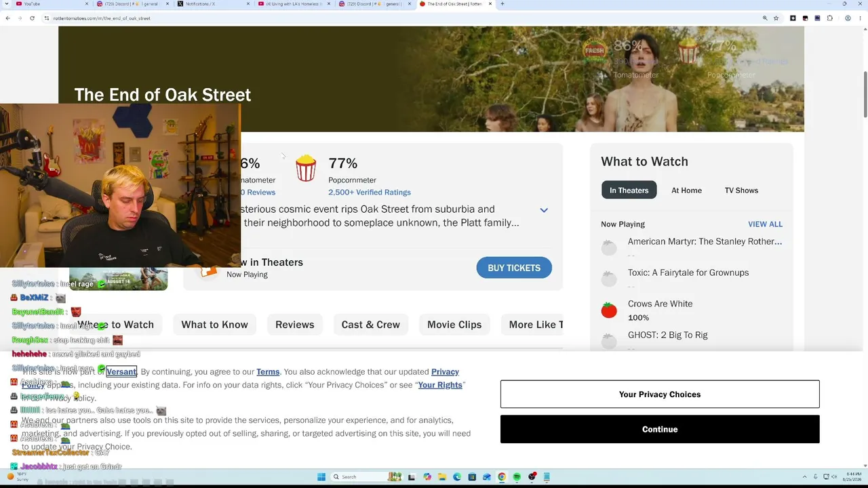Screen dimensions: 868x488
Task: Select the In Theaters tab
Action: pyautogui.click(x=629, y=190)
